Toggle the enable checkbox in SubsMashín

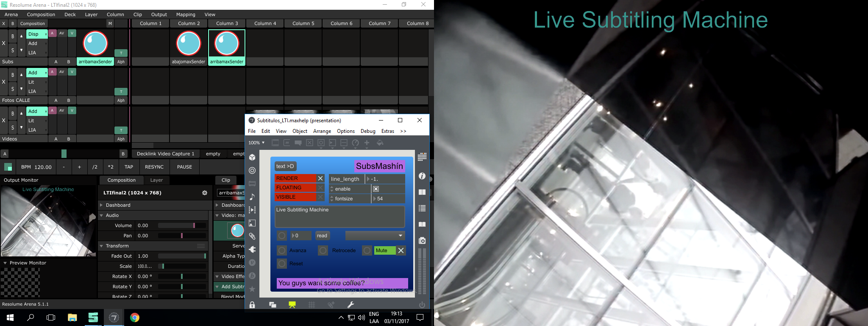pyautogui.click(x=376, y=189)
